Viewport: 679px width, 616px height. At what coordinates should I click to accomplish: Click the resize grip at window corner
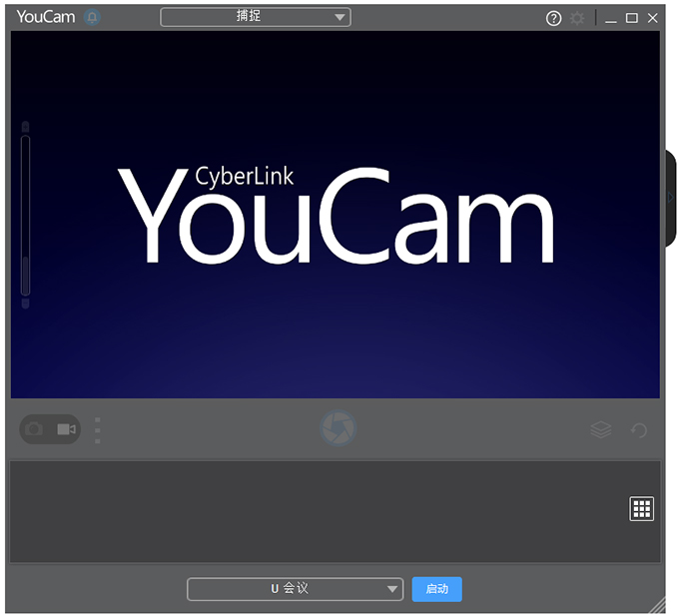(x=659, y=606)
